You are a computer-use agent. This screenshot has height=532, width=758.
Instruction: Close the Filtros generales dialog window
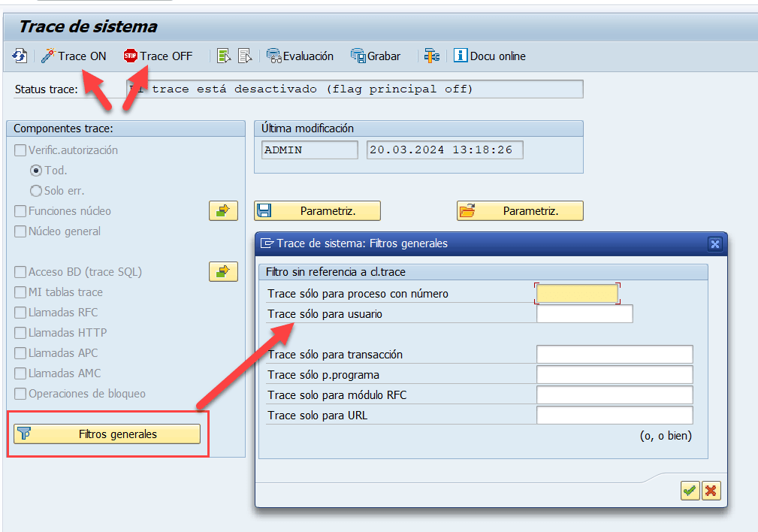pyautogui.click(x=715, y=243)
